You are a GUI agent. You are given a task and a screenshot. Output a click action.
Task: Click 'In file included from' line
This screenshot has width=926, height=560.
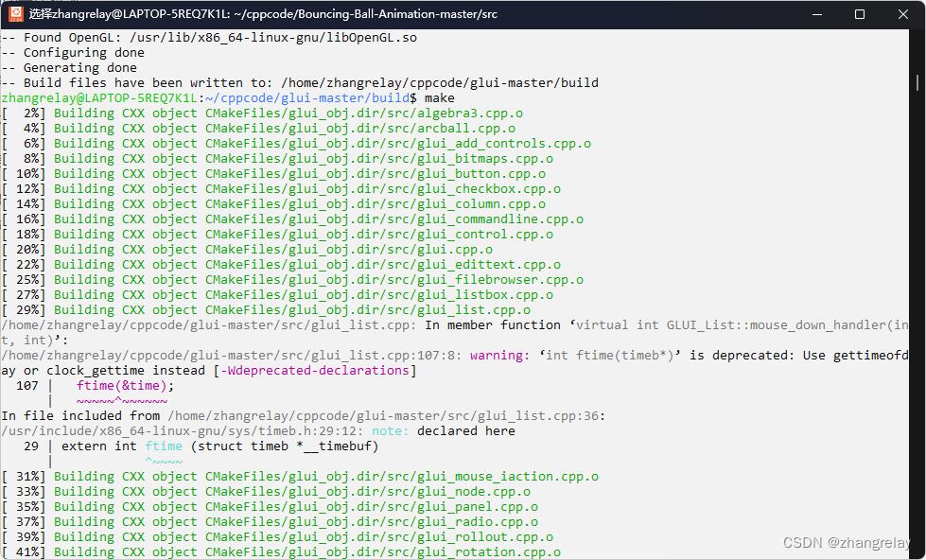click(304, 416)
